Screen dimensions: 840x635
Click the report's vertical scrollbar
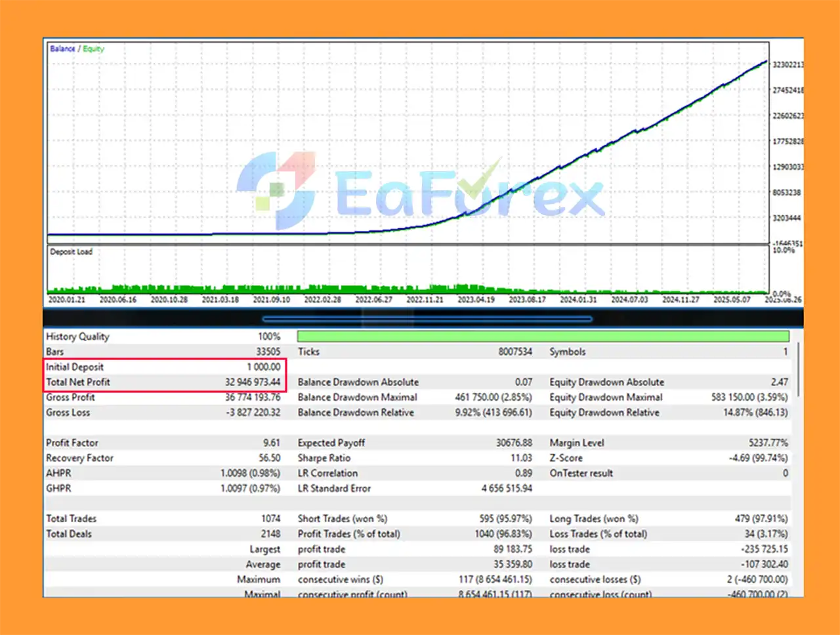click(798, 369)
